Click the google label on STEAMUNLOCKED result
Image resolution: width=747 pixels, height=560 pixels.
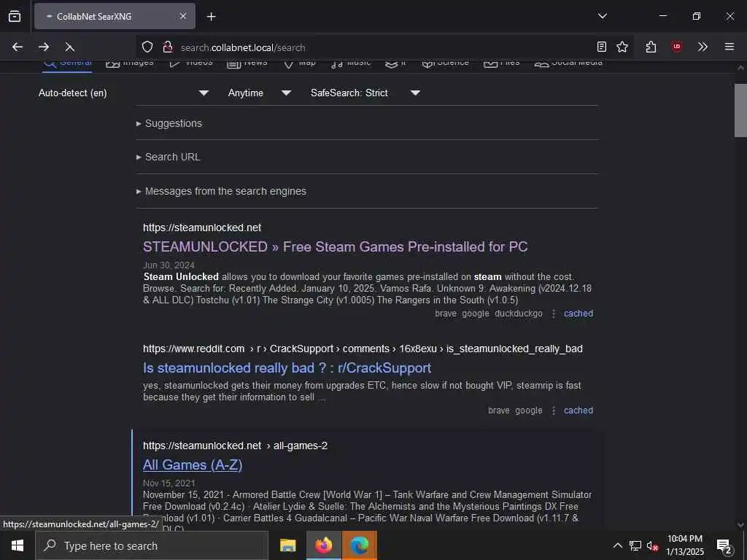click(476, 314)
